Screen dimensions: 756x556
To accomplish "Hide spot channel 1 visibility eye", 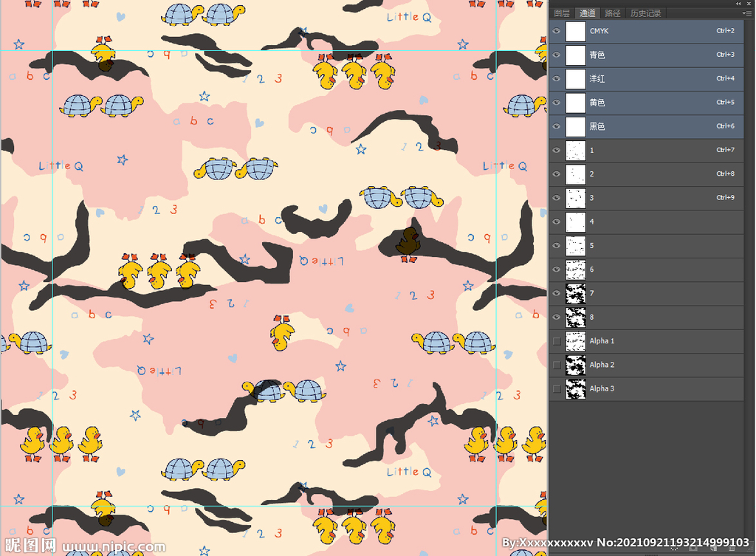I will coord(557,150).
